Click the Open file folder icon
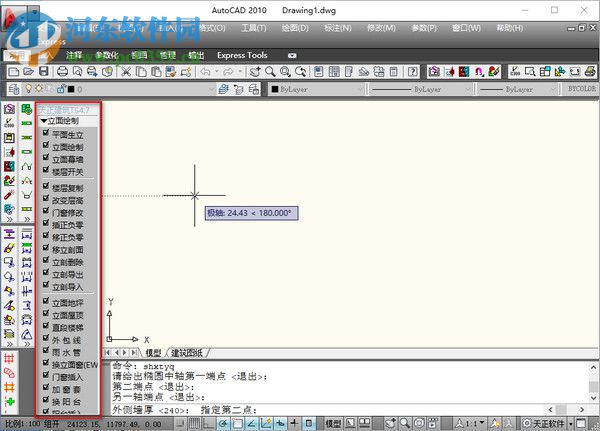Screen dimensions: 600x431 pyautogui.click(x=28, y=72)
